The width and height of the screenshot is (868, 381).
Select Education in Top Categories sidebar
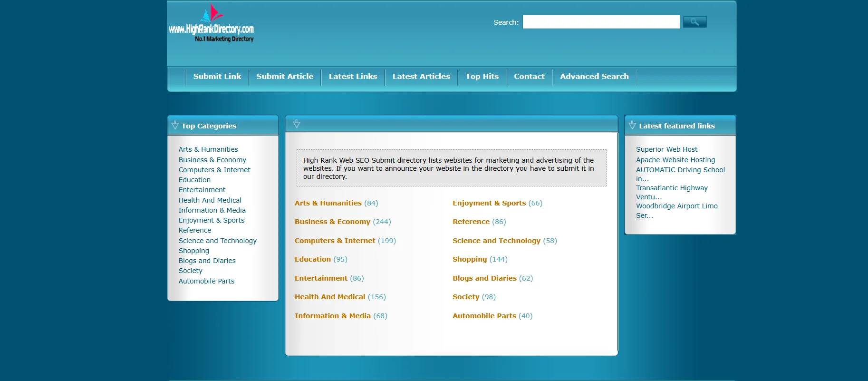tap(194, 180)
